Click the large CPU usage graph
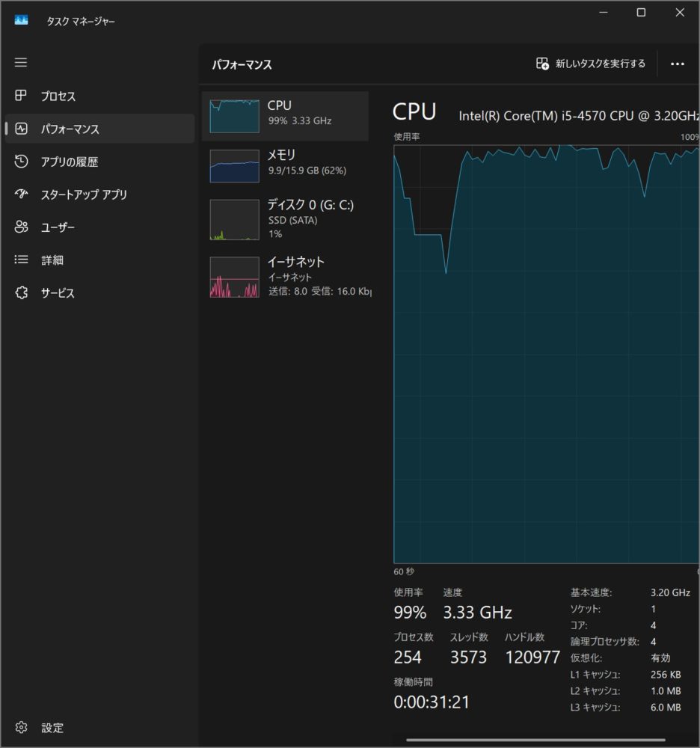 coord(547,354)
